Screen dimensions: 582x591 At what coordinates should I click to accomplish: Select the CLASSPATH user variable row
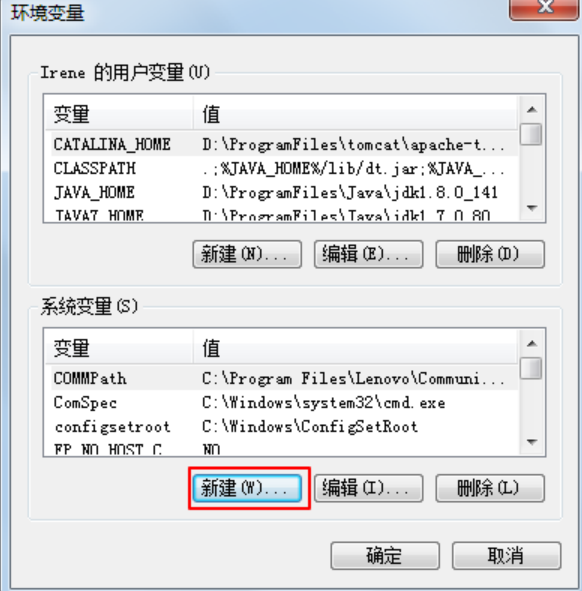[x=282, y=168]
